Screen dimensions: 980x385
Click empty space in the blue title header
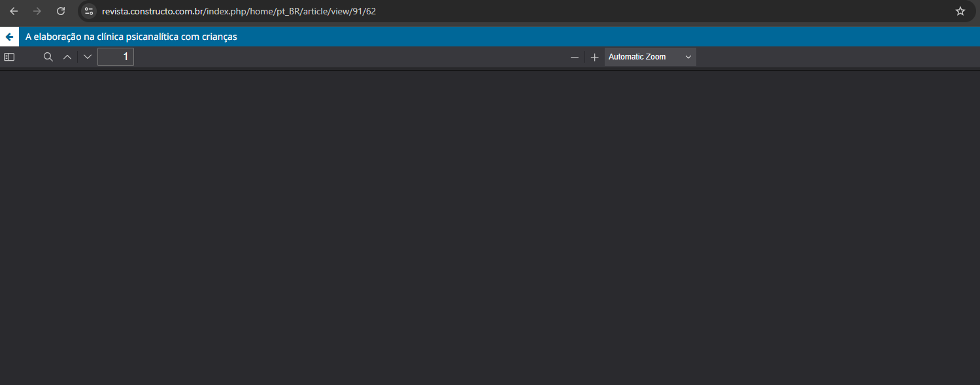pos(588,37)
